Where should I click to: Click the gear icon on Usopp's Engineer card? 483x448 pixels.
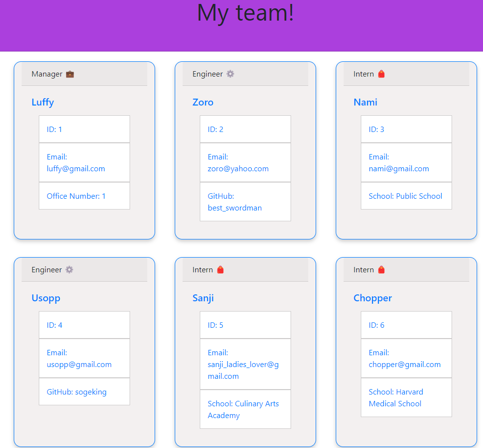[x=69, y=270]
